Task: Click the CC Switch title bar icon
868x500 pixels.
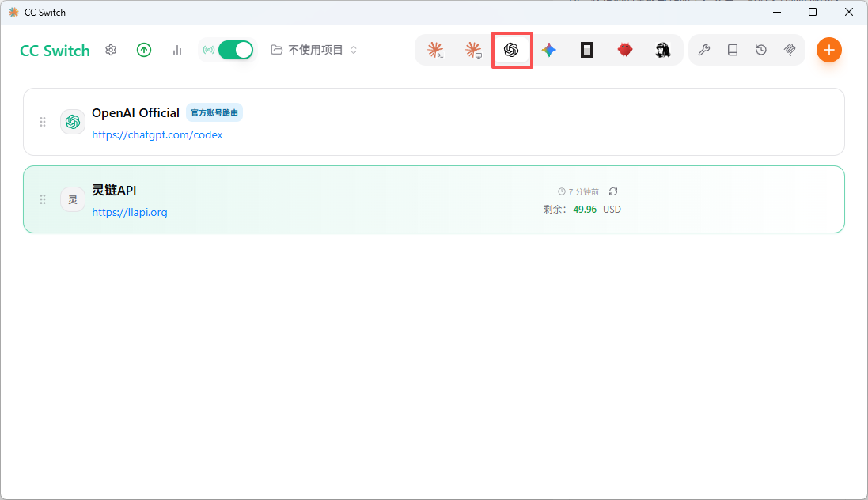Action: pos(13,12)
